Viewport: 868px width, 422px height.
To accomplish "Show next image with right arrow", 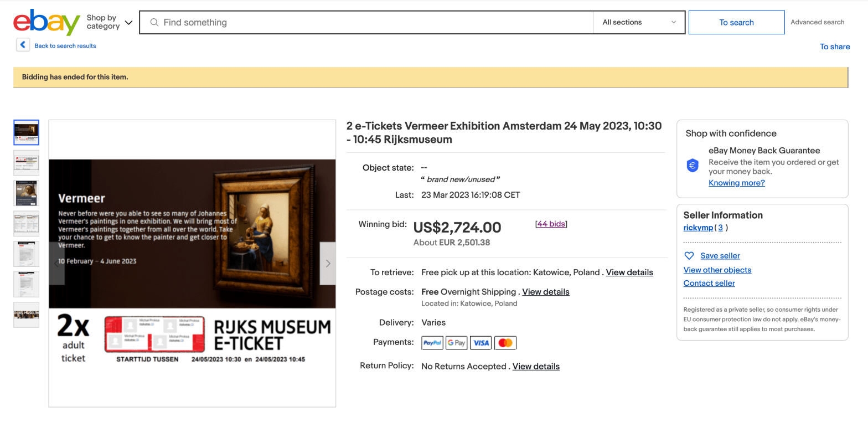I will pyautogui.click(x=328, y=264).
